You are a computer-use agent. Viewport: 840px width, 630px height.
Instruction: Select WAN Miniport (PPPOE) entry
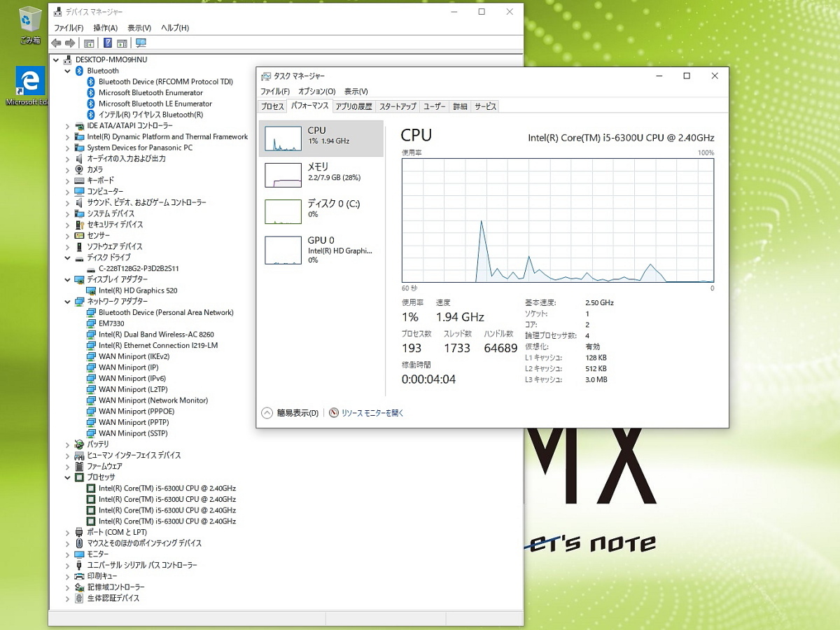point(136,412)
